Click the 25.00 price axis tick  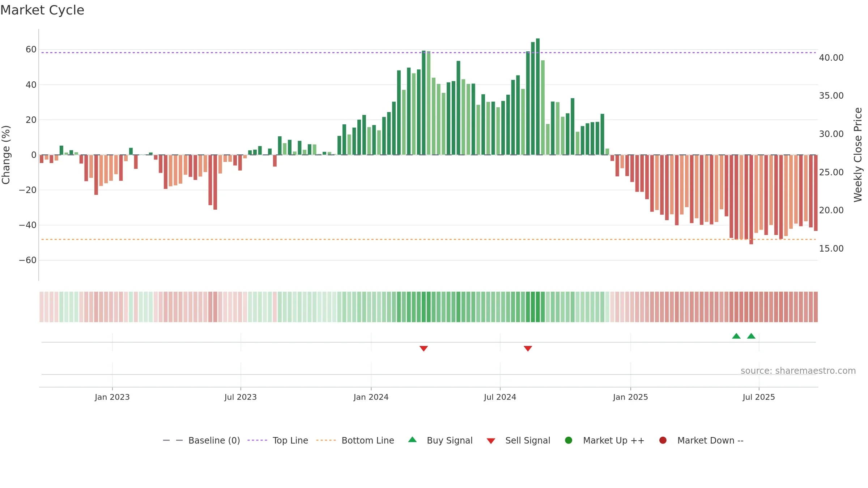click(831, 172)
